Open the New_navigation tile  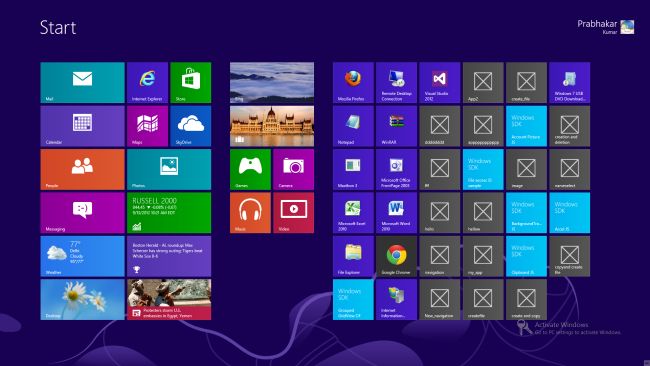click(440, 299)
